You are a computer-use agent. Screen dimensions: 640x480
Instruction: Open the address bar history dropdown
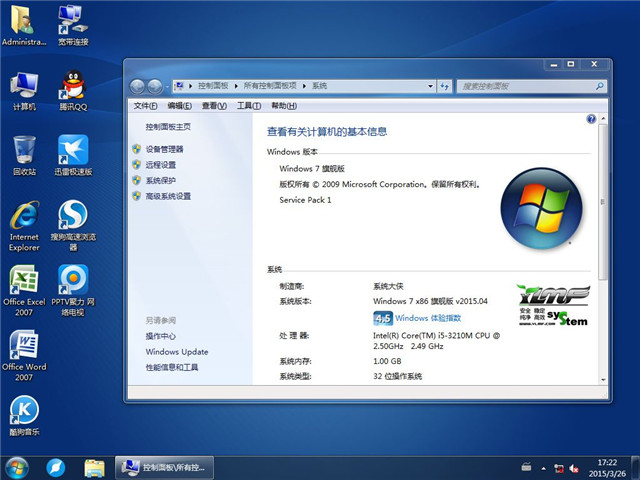[x=430, y=86]
